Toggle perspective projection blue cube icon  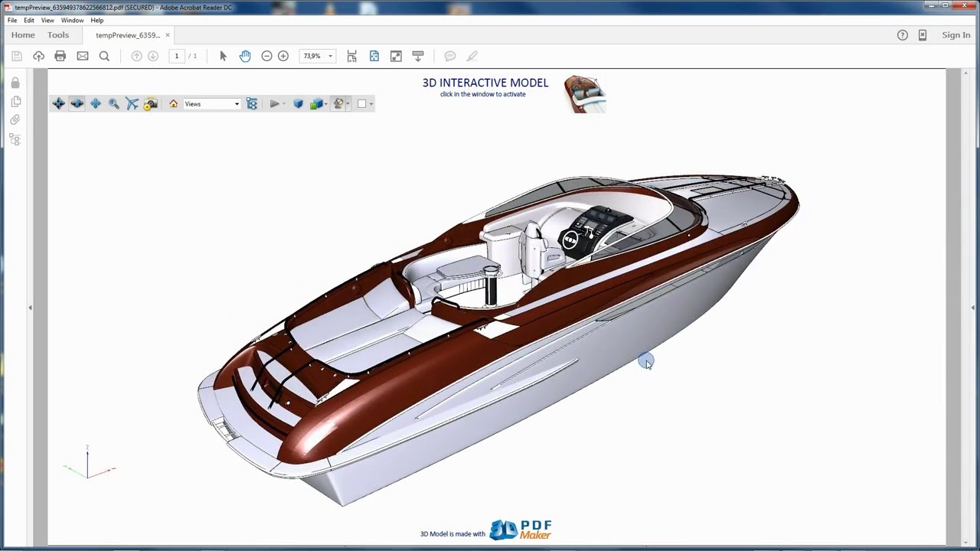pyautogui.click(x=299, y=103)
